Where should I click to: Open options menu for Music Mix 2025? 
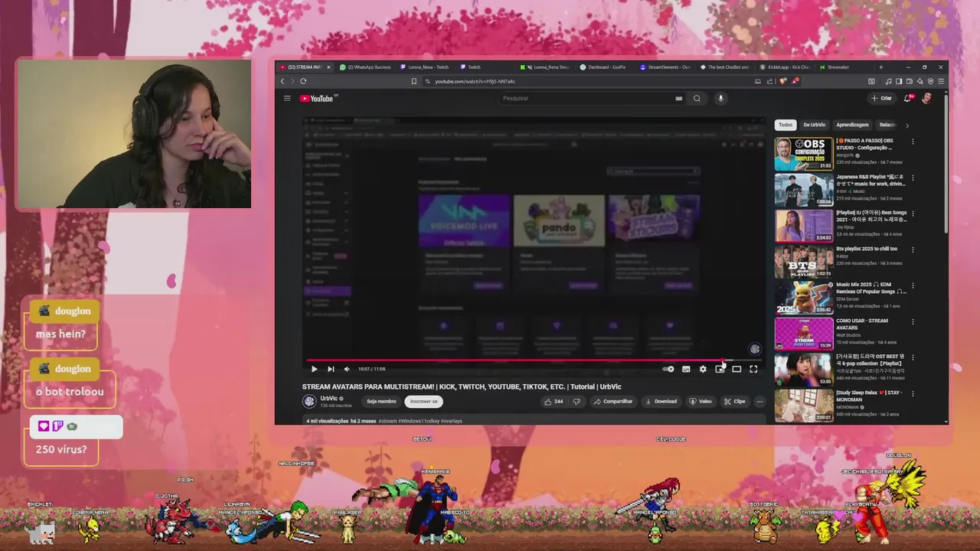point(913,285)
